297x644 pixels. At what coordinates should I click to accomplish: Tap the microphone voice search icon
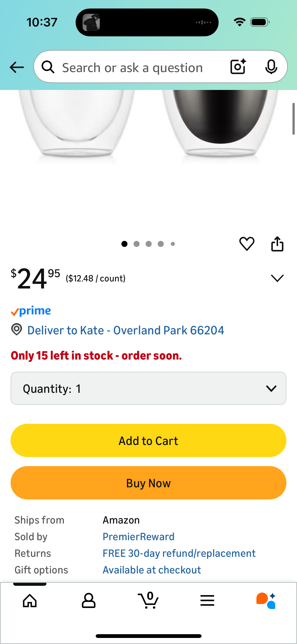pos(271,67)
